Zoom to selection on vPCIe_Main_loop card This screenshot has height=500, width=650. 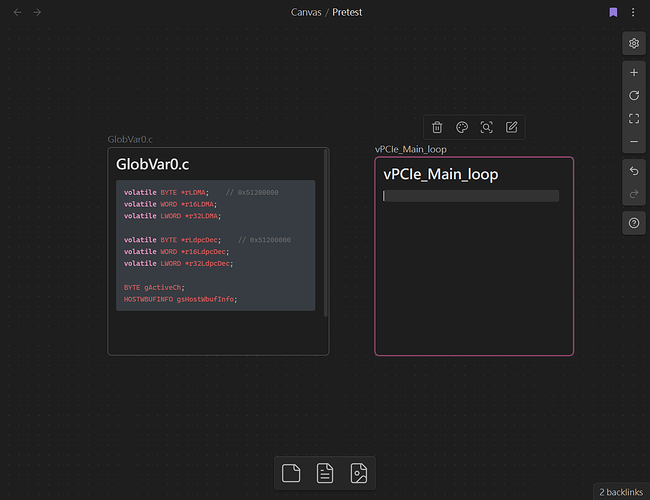(x=487, y=127)
